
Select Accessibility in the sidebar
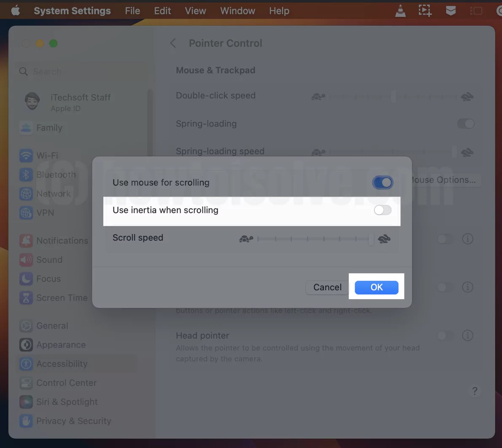pyautogui.click(x=62, y=364)
